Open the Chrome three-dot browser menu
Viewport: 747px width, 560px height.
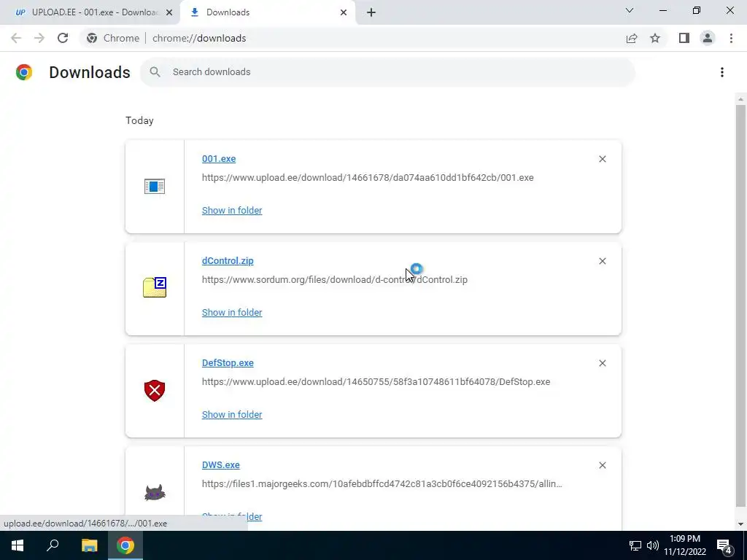731,38
